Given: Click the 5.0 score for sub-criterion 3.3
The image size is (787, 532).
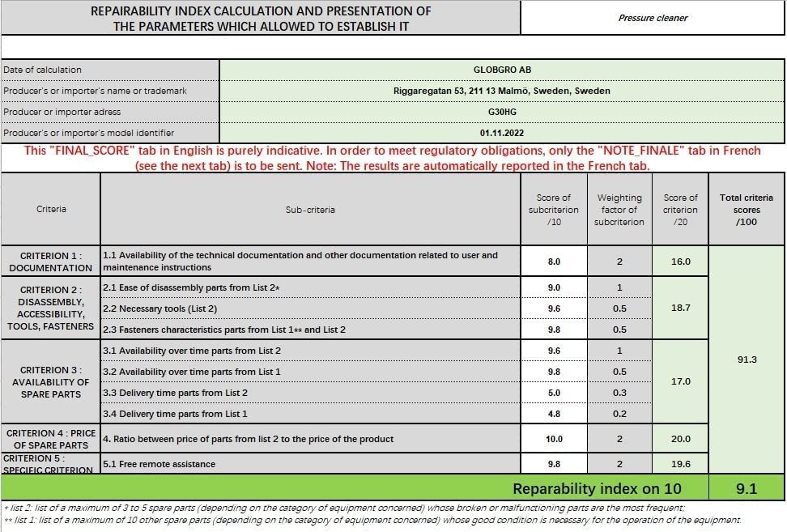Looking at the screenshot, I should coord(554,393).
